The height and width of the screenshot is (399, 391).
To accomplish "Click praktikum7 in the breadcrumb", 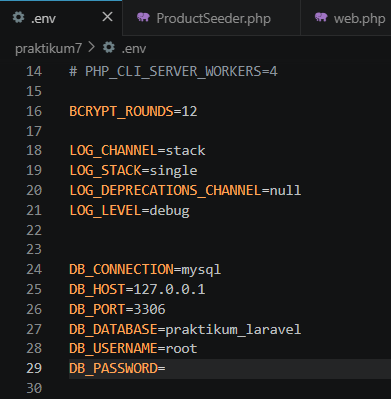I will click(x=48, y=49).
